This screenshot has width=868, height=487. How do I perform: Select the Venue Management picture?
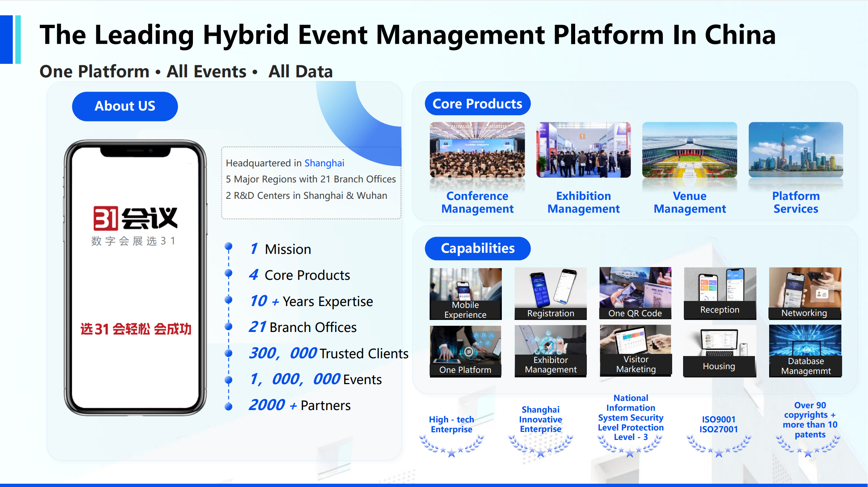(689, 150)
